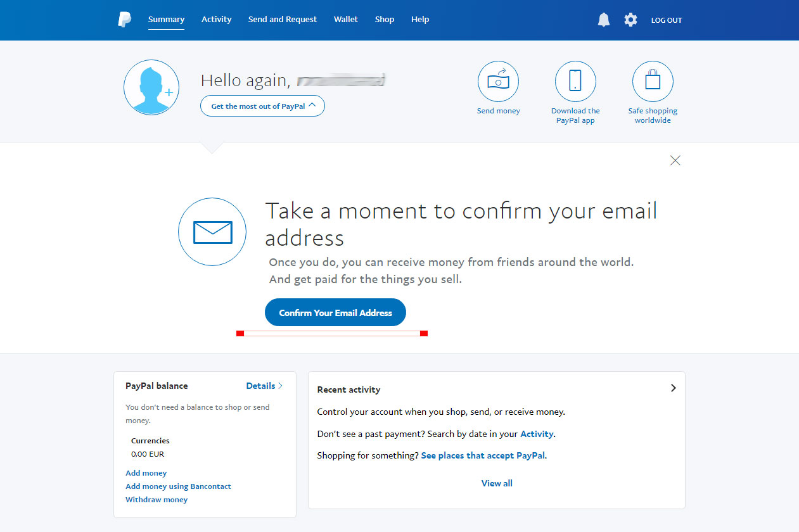The height and width of the screenshot is (532, 799).
Task: Navigate to Send and Request
Action: [282, 19]
